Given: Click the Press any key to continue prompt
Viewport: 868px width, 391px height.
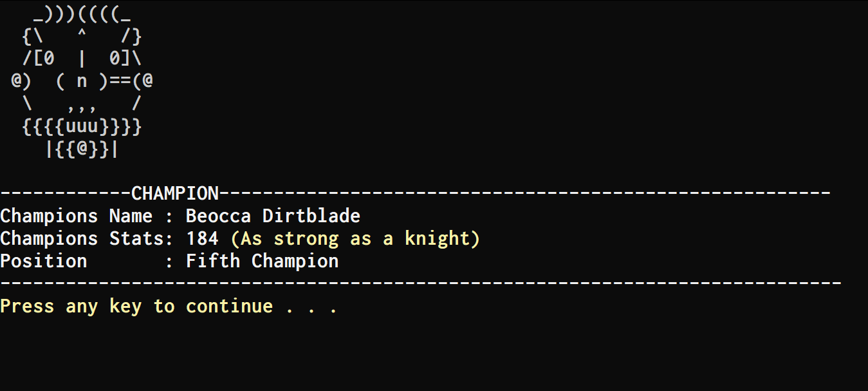Looking at the screenshot, I should pos(169,306).
